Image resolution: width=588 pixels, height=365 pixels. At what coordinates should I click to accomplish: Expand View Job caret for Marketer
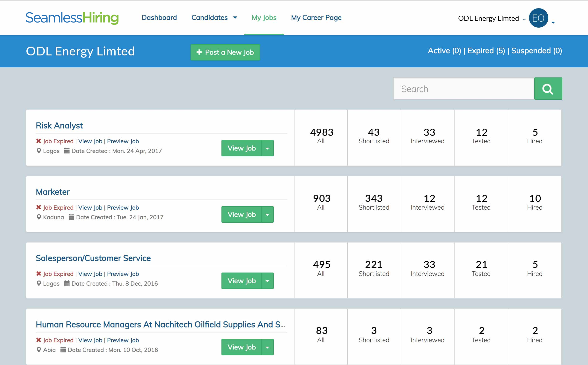click(267, 214)
